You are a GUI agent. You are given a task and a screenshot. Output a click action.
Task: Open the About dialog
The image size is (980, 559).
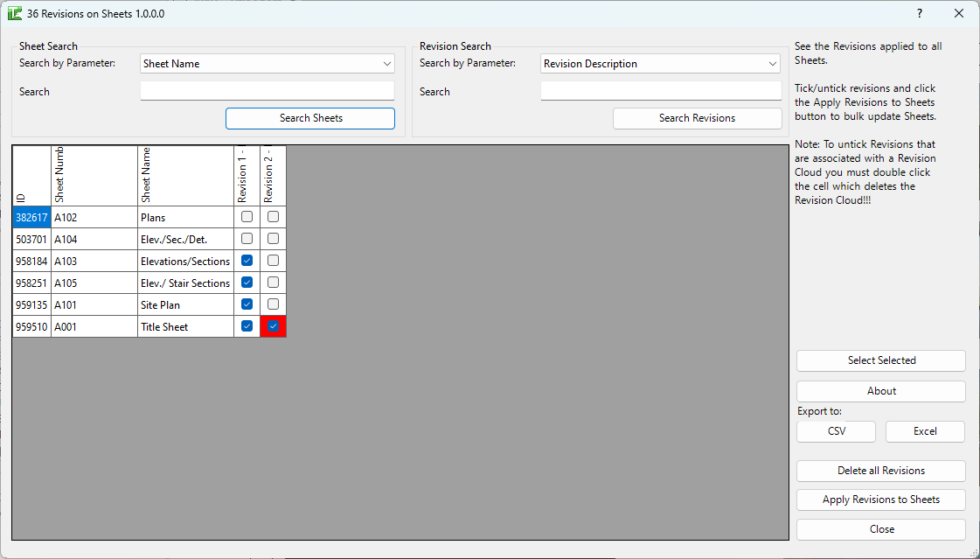point(880,390)
